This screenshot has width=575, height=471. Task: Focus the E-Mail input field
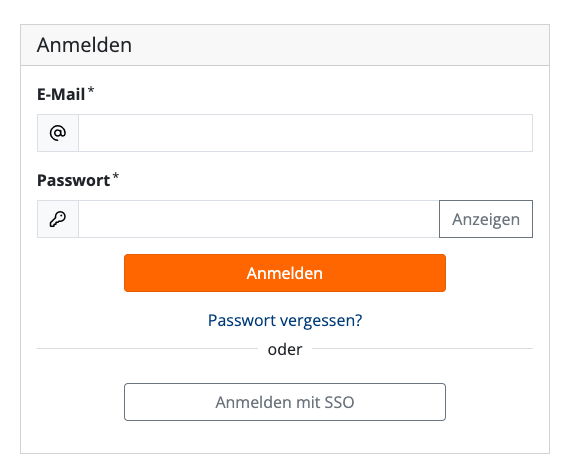click(x=305, y=133)
